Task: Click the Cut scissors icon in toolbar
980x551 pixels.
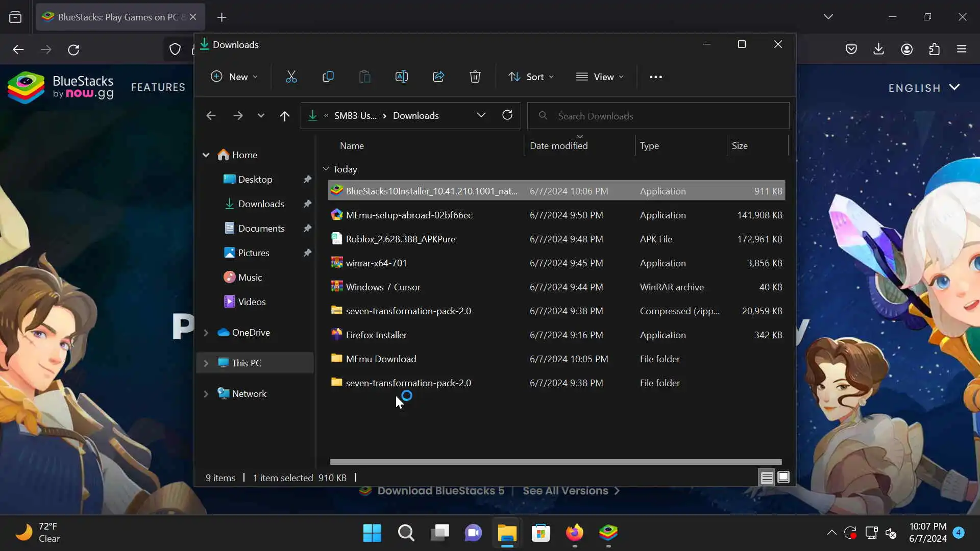Action: tap(291, 77)
